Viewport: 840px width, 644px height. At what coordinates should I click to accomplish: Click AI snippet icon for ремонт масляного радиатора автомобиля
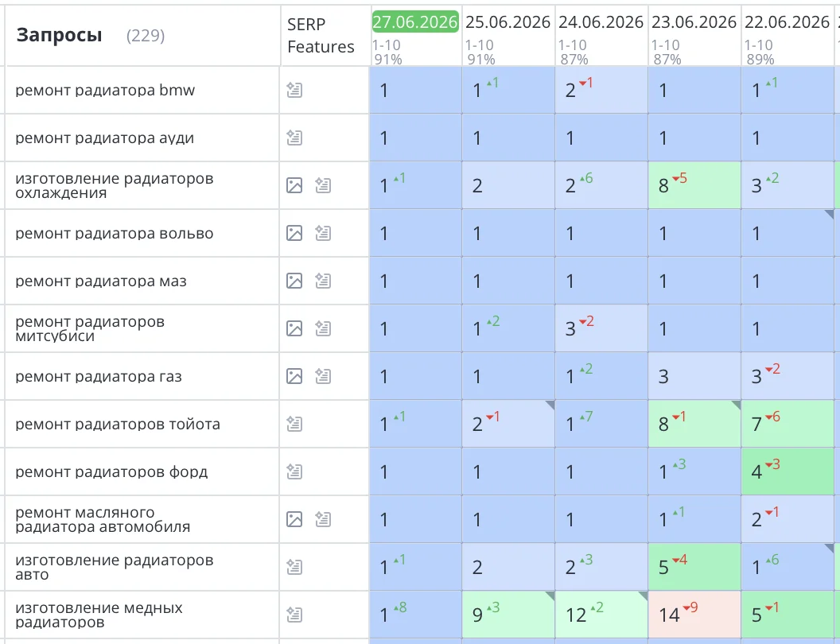[x=322, y=519]
